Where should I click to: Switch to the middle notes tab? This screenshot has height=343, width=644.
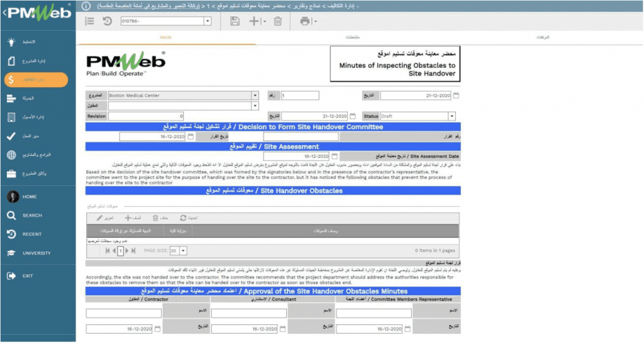click(x=352, y=37)
